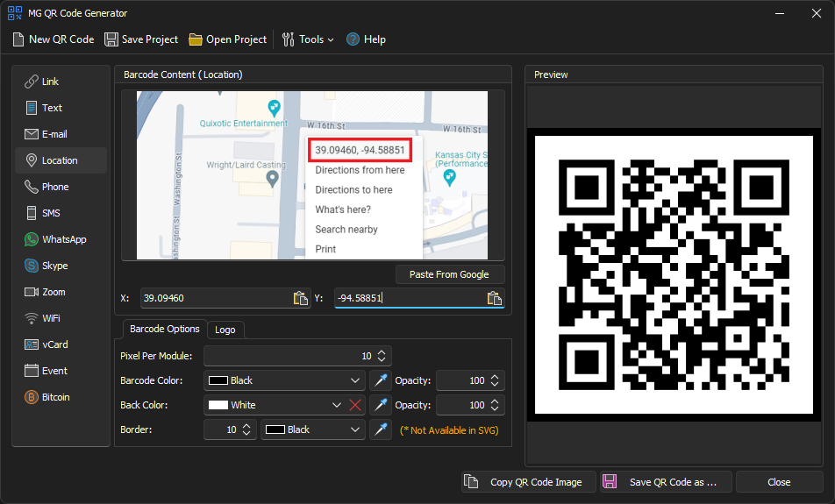The width and height of the screenshot is (835, 504).
Task: Expand the Border color dropdown
Action: tap(355, 429)
